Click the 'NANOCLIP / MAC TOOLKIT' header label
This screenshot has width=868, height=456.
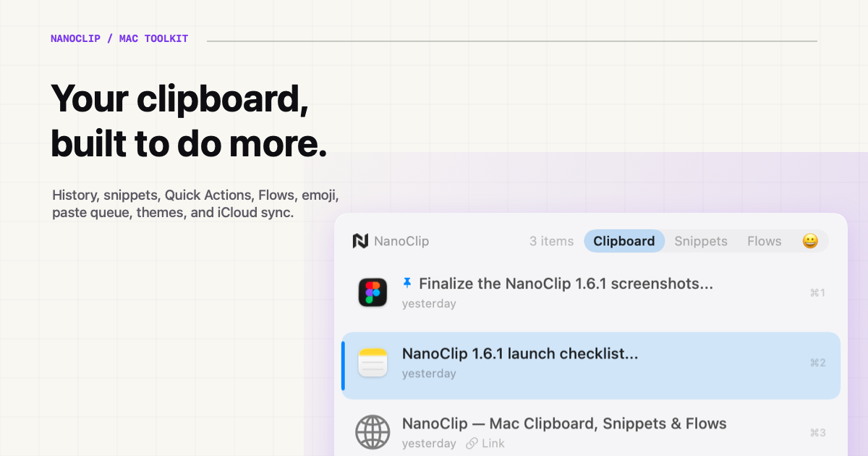tap(119, 38)
